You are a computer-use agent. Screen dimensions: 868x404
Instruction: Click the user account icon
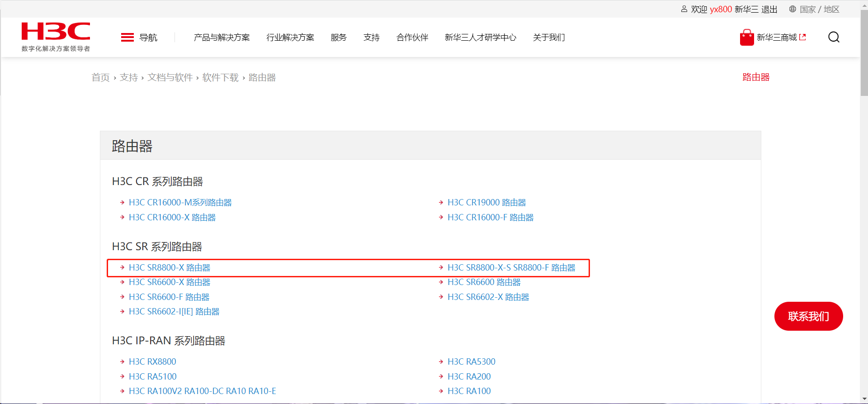click(x=684, y=9)
